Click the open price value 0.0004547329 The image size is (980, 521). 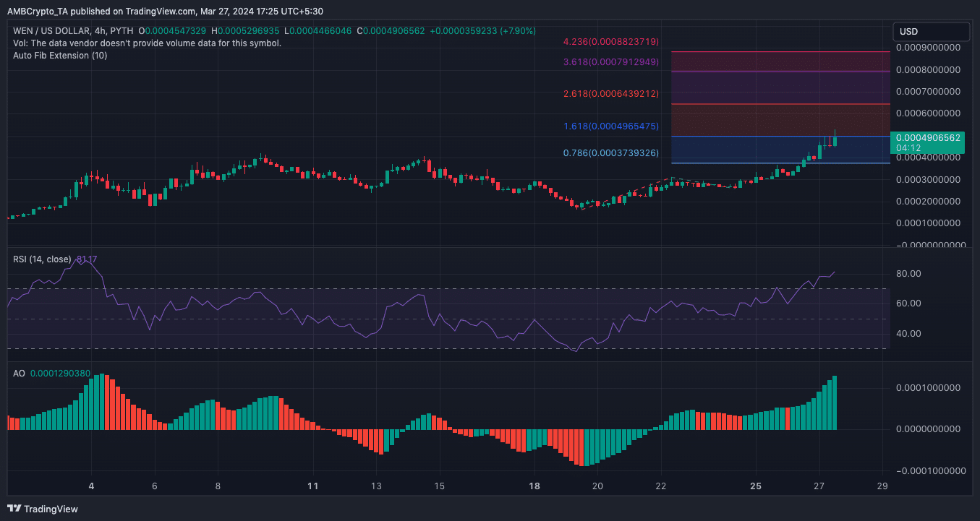(x=176, y=31)
